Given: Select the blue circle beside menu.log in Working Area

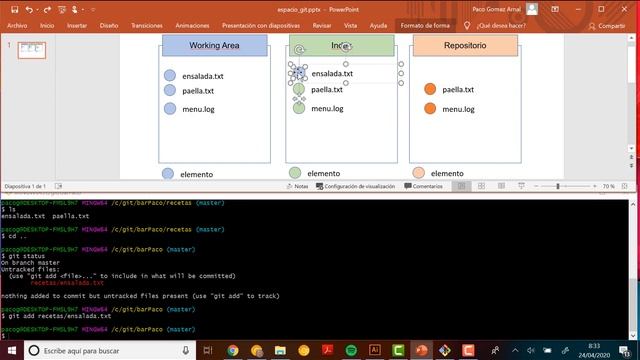Looking at the screenshot, I should coord(170,109).
